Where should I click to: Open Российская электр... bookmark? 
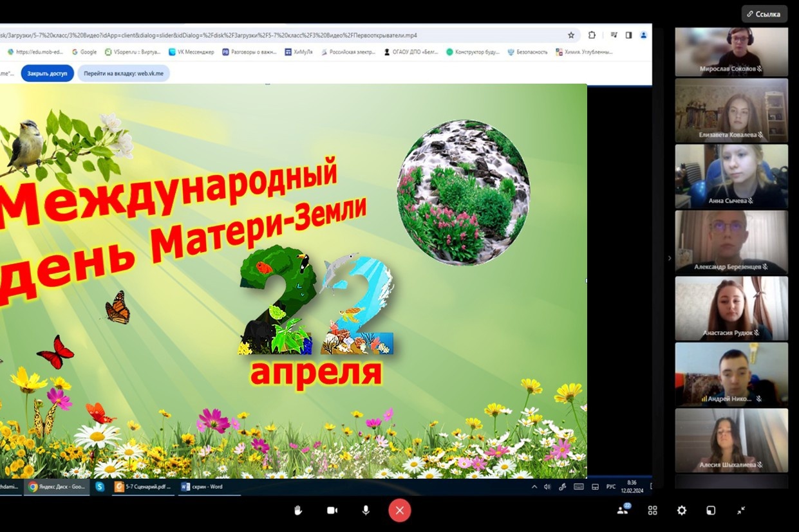(x=348, y=52)
